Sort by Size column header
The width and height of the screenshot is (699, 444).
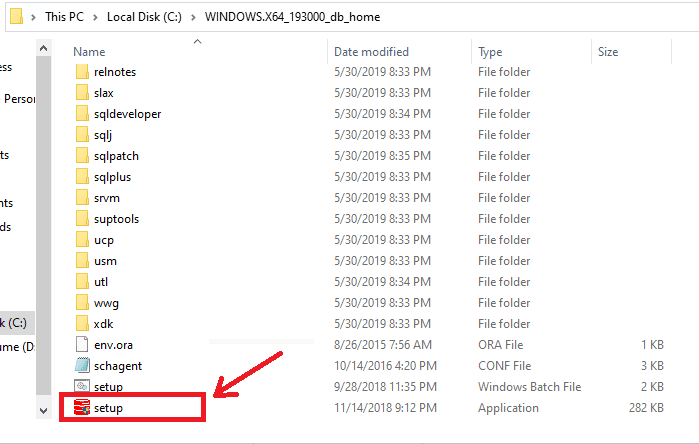click(608, 51)
